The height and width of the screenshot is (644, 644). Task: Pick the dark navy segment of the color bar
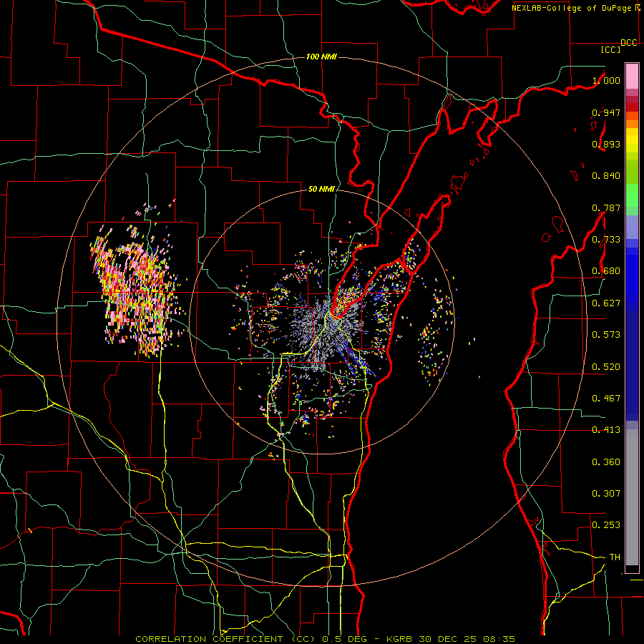click(632, 366)
